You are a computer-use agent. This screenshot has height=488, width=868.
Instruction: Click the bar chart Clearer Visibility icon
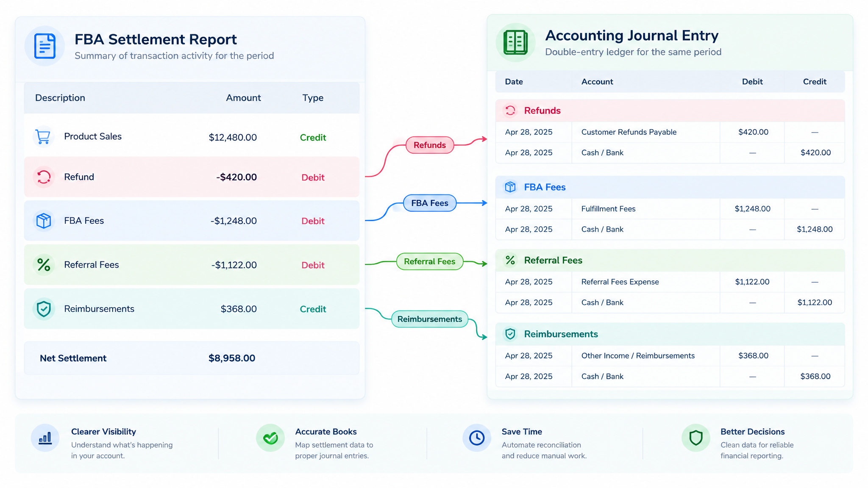click(x=45, y=438)
